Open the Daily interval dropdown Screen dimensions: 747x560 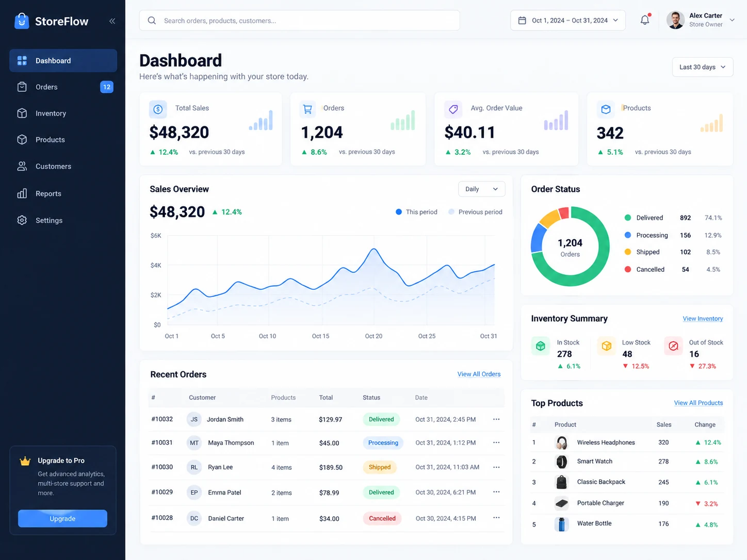click(x=482, y=189)
